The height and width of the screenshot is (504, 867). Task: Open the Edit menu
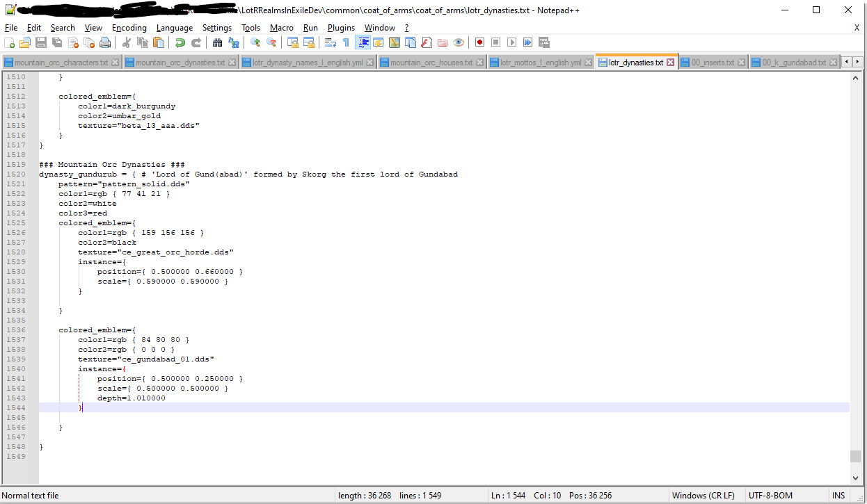pyautogui.click(x=34, y=28)
